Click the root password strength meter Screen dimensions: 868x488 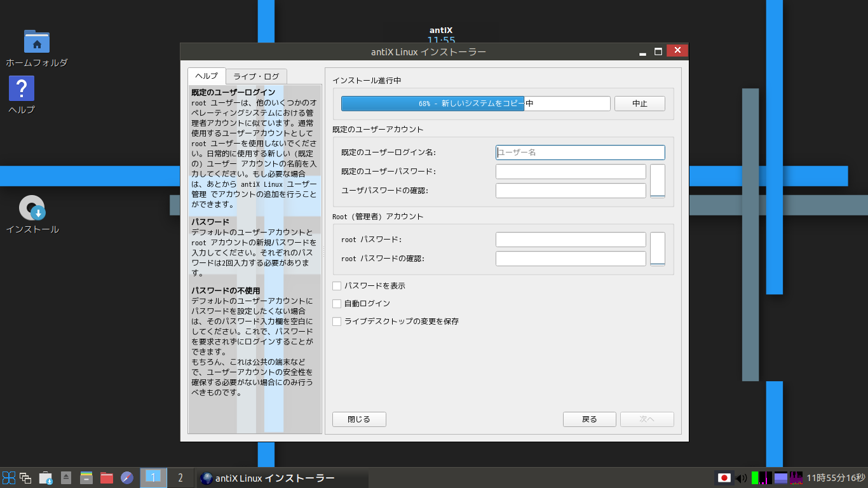pos(658,249)
